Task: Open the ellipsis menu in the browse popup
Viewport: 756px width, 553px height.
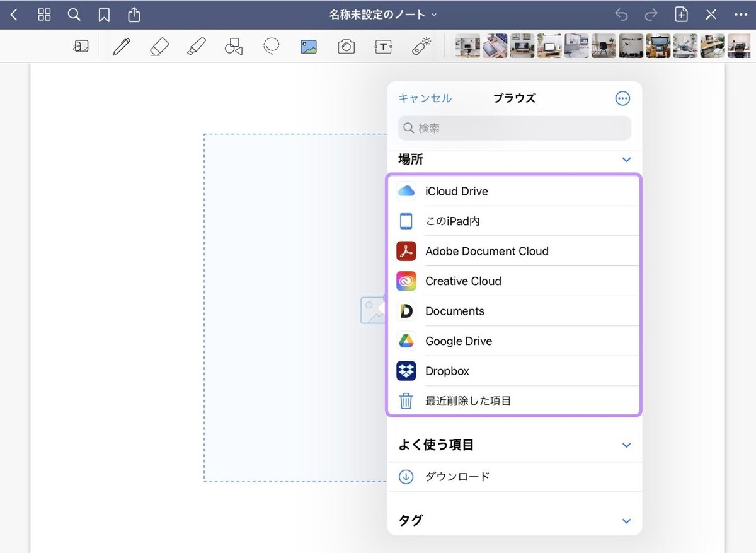Action: click(622, 98)
